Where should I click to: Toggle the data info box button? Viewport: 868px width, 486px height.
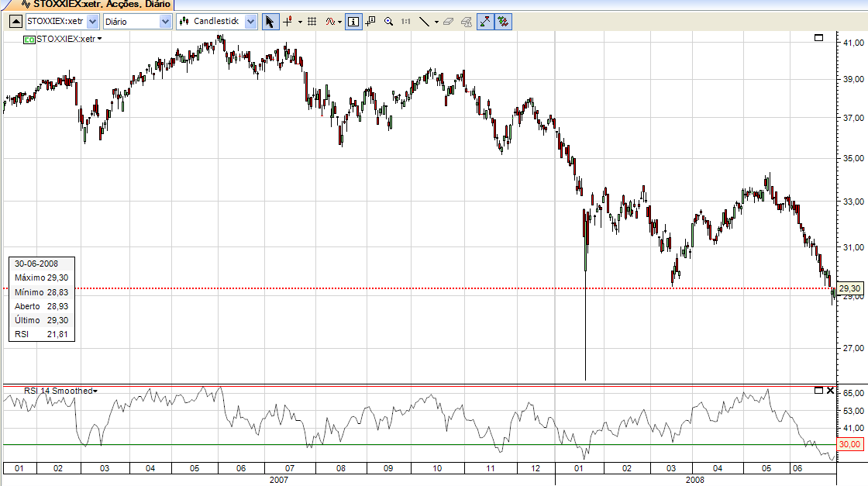(353, 22)
